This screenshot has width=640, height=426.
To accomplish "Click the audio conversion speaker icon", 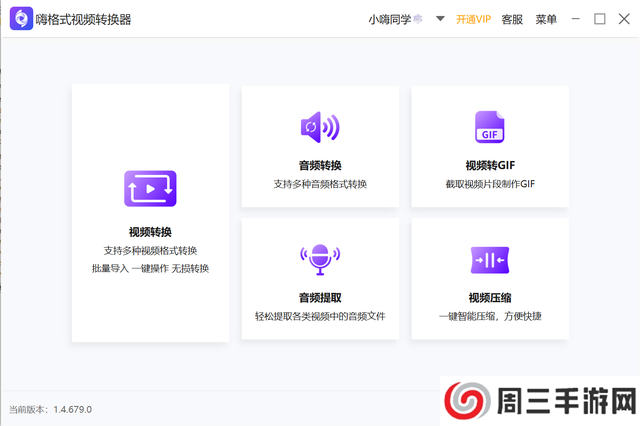I will coord(320,127).
